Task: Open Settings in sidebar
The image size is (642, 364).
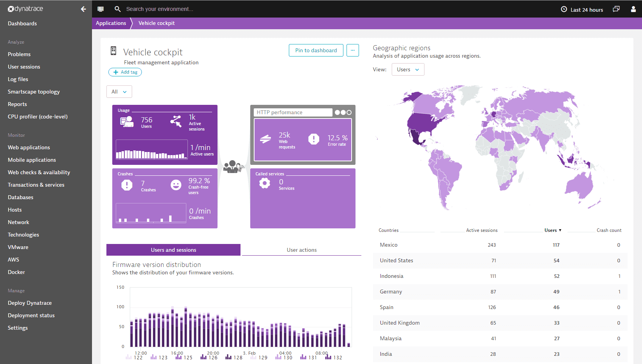Action: pos(18,328)
